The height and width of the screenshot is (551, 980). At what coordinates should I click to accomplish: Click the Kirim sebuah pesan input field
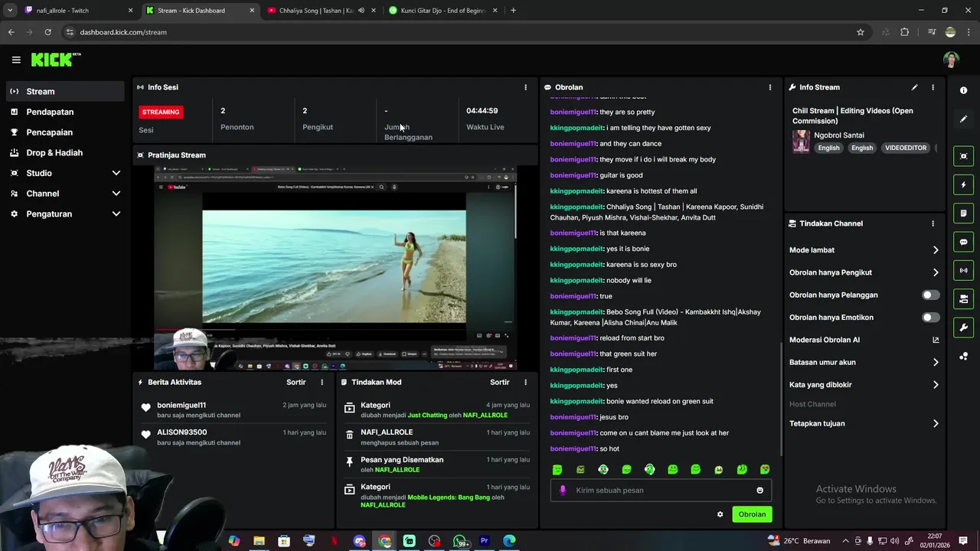(x=662, y=491)
